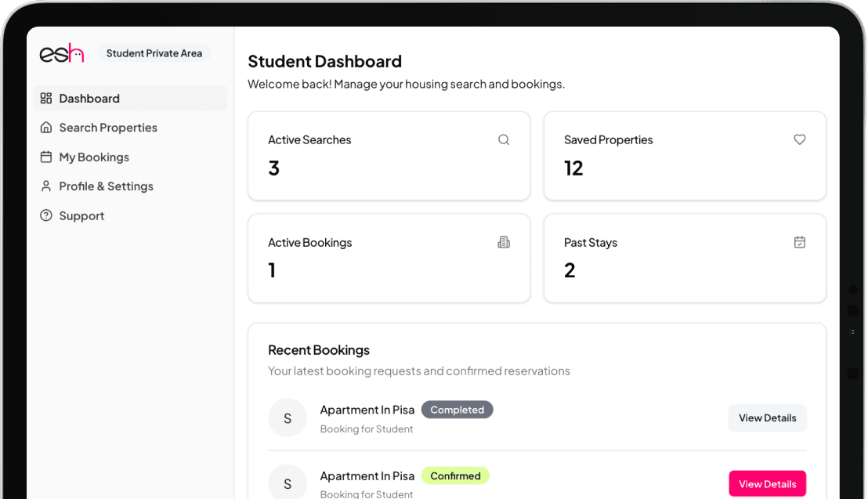Click the Search Properties house icon
The height and width of the screenshot is (499, 868).
(x=46, y=128)
